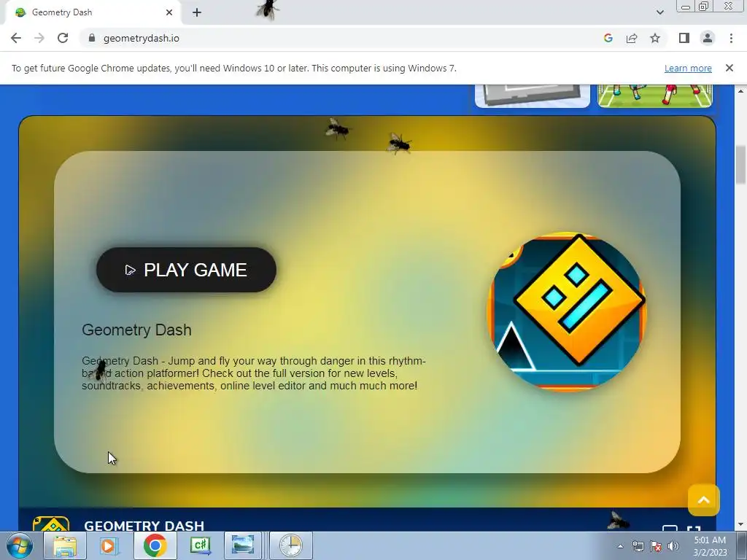Open the C# application in the taskbar
Viewport: 747px width, 560px height.
point(200,545)
